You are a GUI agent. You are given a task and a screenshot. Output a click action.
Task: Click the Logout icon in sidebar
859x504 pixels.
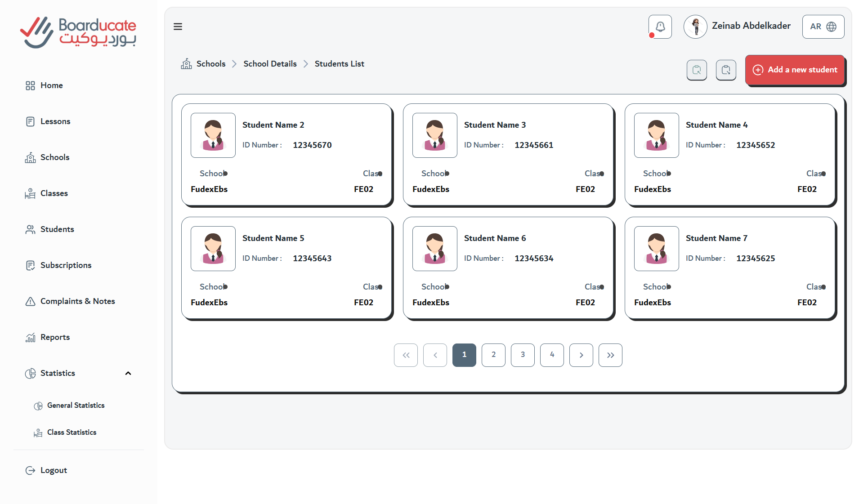(x=30, y=470)
